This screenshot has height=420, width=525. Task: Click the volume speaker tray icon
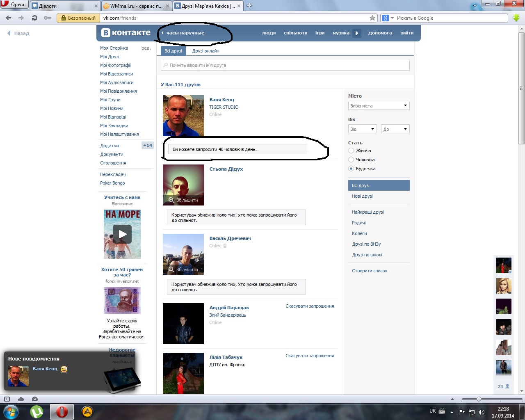coord(482,412)
